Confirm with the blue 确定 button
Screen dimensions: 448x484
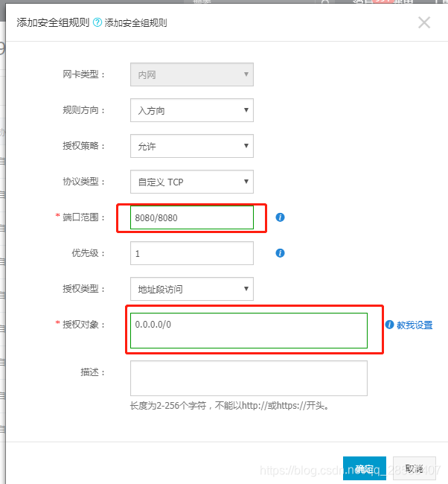tap(365, 468)
